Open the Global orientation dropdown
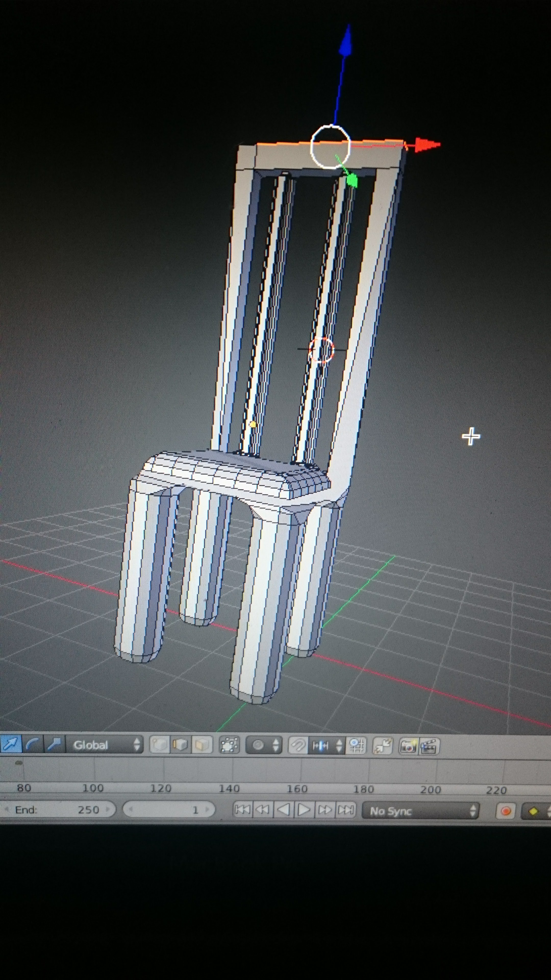The image size is (551, 980). [104, 744]
